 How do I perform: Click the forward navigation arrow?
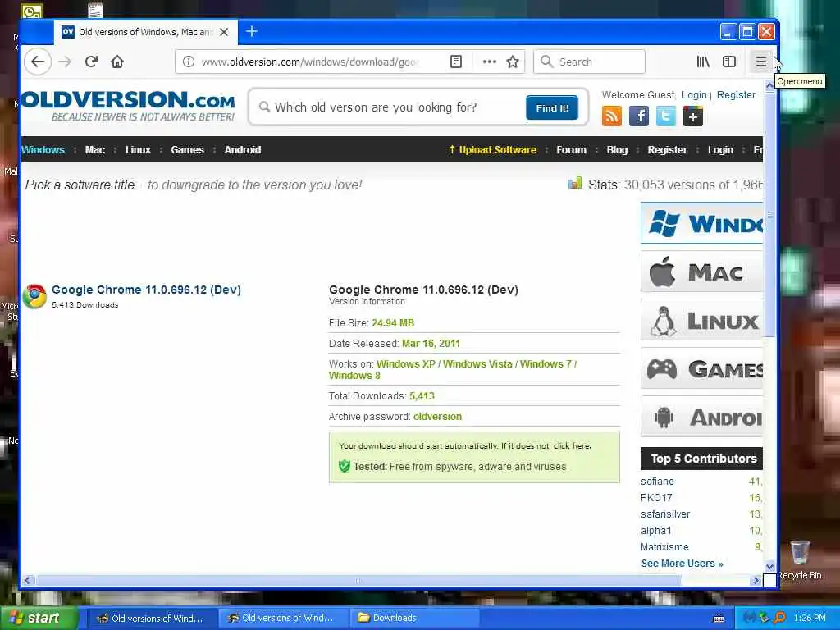65,62
